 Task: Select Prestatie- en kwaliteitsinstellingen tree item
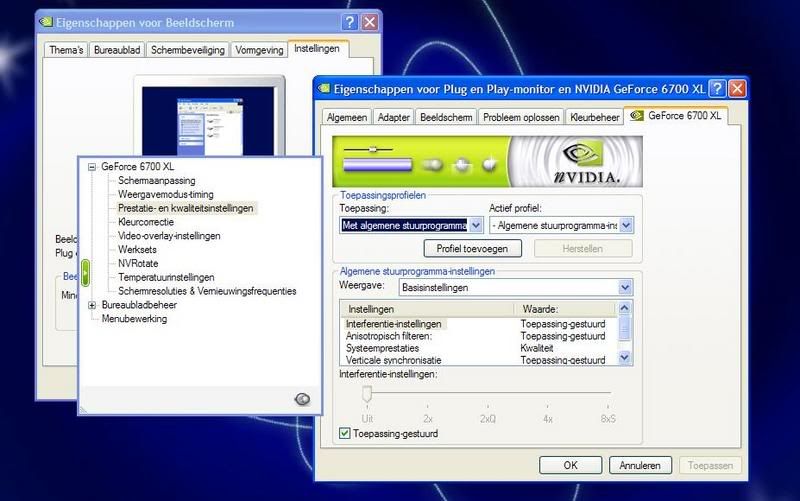(186, 208)
